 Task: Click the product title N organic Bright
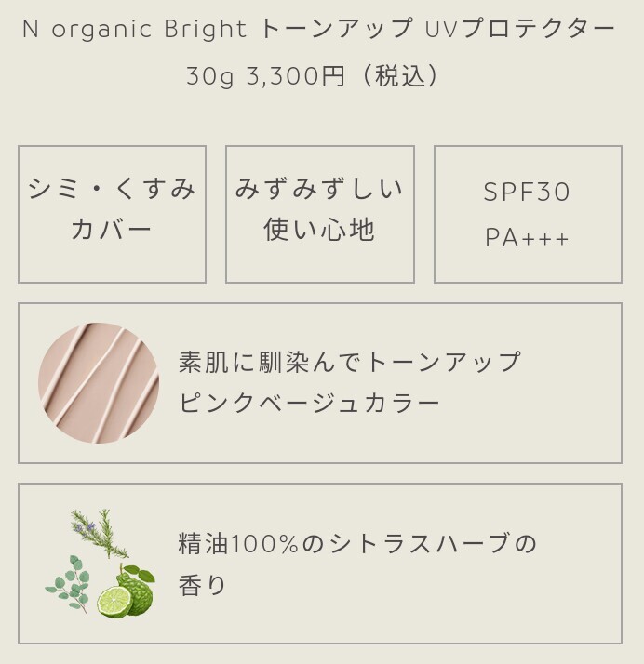(x=134, y=29)
